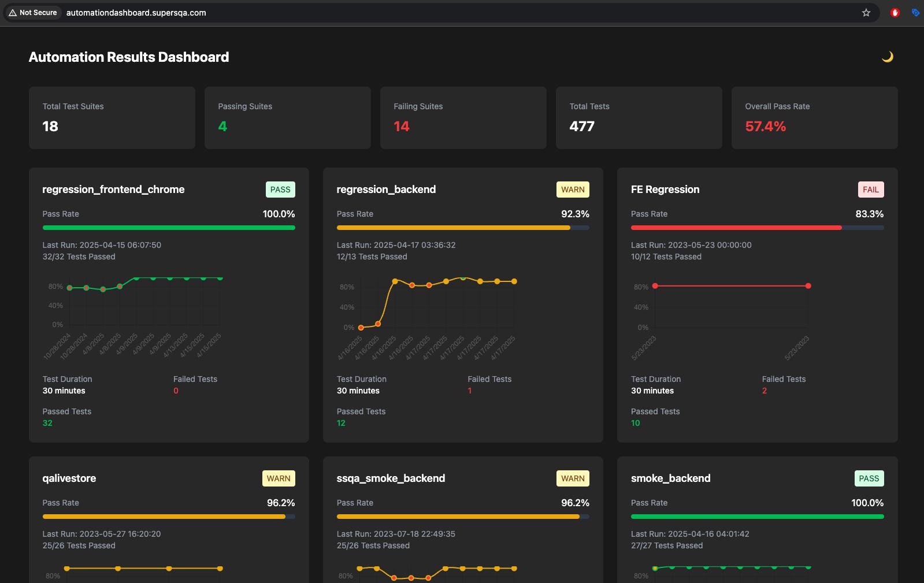
Task: Open the ssqa_smoke_backend suite title
Action: 391,478
